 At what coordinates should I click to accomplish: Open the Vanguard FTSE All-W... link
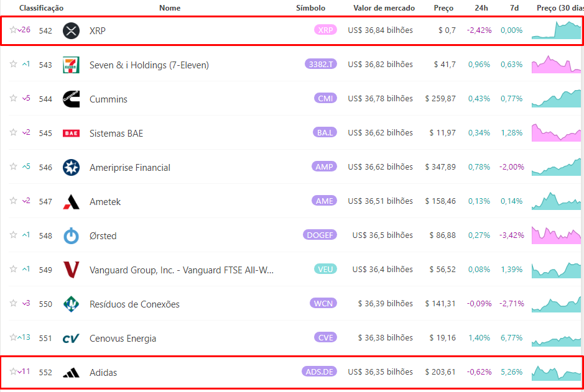(182, 270)
